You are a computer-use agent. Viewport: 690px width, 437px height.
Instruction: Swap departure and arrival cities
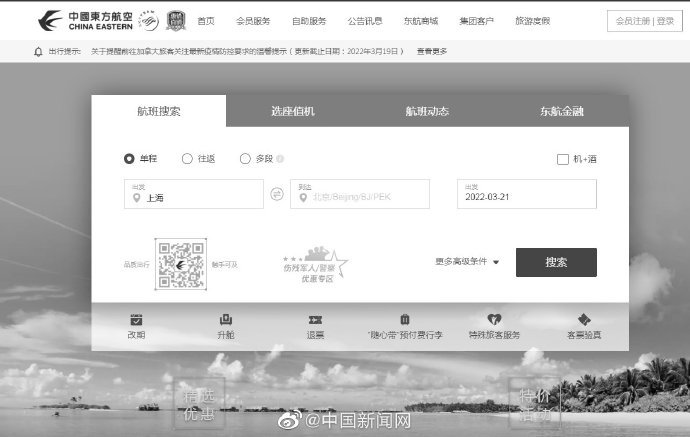[x=277, y=194]
